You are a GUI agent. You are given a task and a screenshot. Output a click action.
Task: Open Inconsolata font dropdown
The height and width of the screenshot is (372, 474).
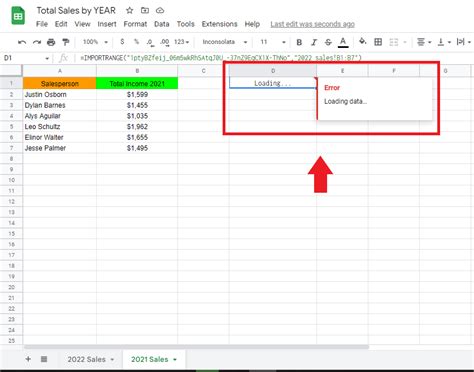[225, 42]
